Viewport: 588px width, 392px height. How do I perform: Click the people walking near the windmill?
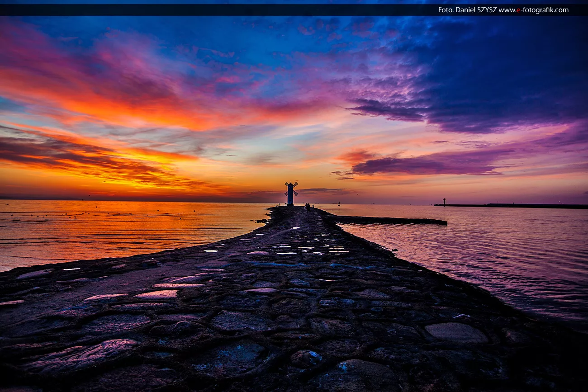[308, 207]
